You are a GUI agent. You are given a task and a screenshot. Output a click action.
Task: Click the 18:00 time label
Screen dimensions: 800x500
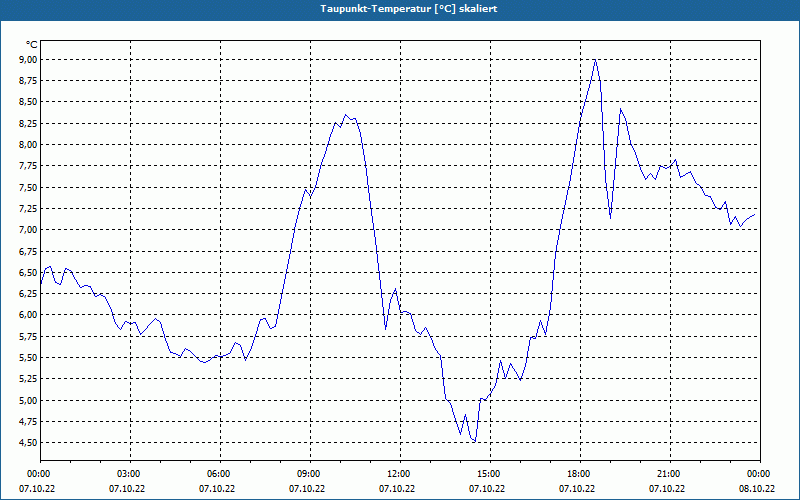coord(581,474)
